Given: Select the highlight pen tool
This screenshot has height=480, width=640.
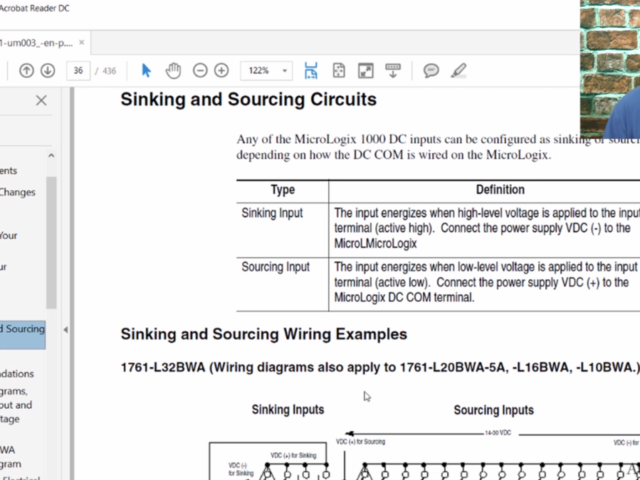Looking at the screenshot, I should (459, 71).
